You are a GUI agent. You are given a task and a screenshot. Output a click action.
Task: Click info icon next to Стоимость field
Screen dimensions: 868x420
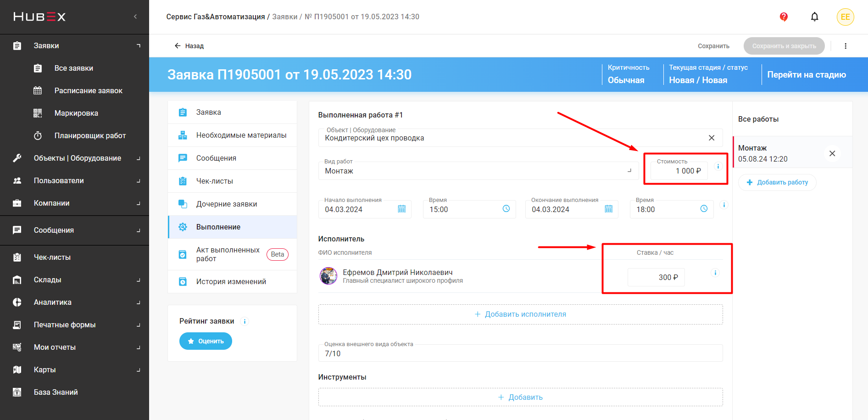point(718,166)
